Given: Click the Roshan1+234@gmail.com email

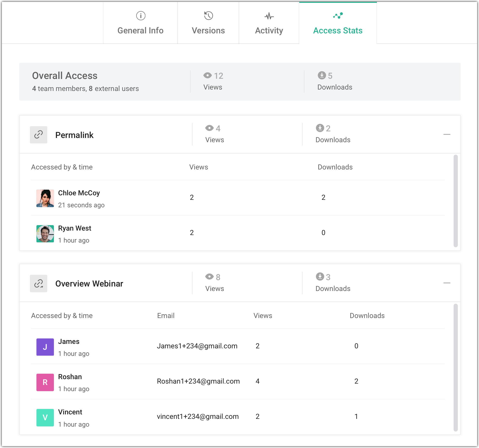Looking at the screenshot, I should [x=198, y=381].
